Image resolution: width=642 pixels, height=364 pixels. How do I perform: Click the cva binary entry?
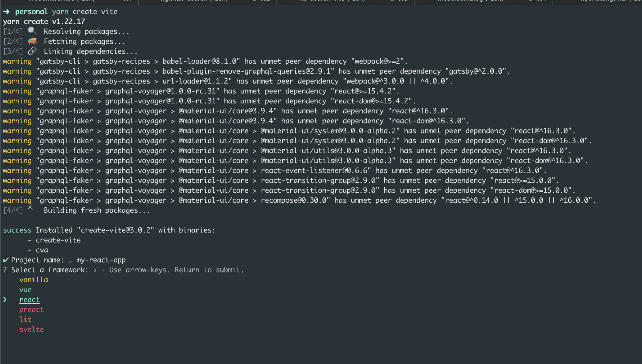[42, 250]
